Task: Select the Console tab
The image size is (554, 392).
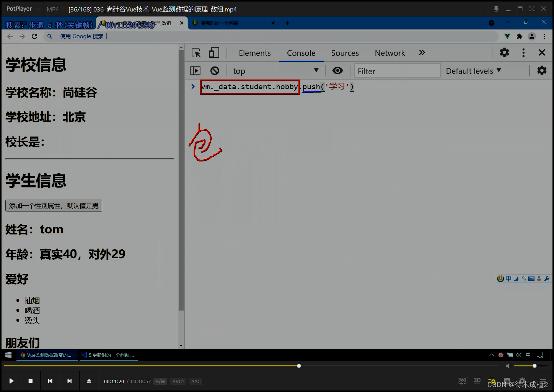Action: [x=301, y=53]
